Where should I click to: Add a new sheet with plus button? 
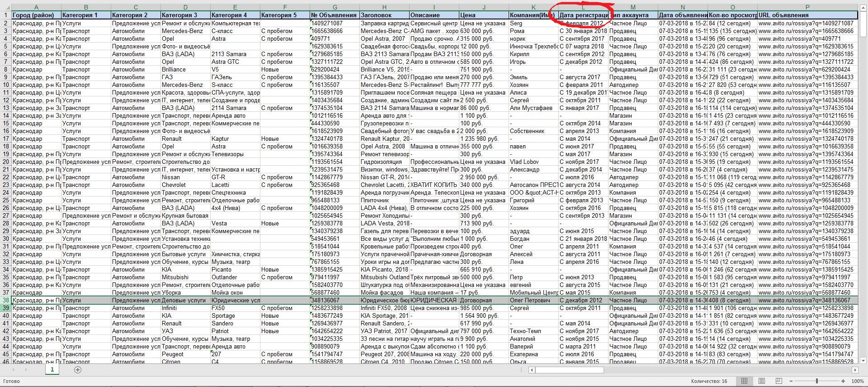tap(78, 370)
